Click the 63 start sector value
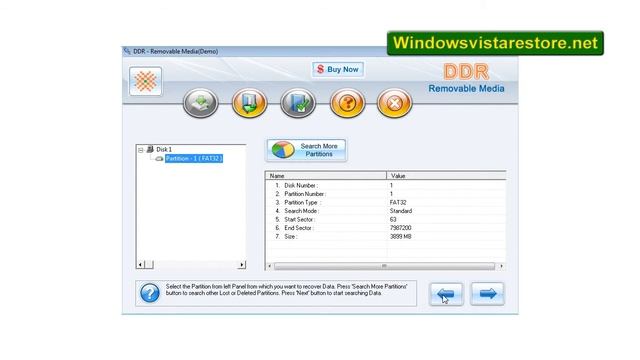 click(393, 220)
